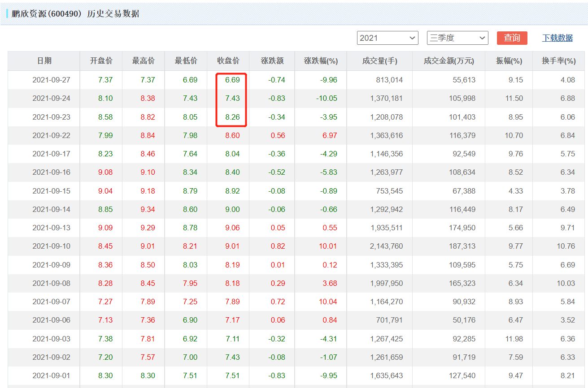Click turnover rate 10.03
The width and height of the screenshot is (588, 388).
pos(566,284)
